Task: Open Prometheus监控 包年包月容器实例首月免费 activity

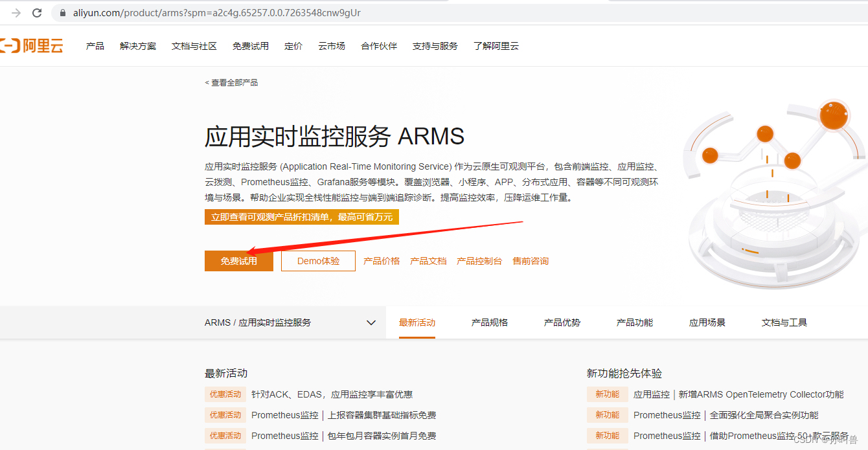Action: click(343, 436)
